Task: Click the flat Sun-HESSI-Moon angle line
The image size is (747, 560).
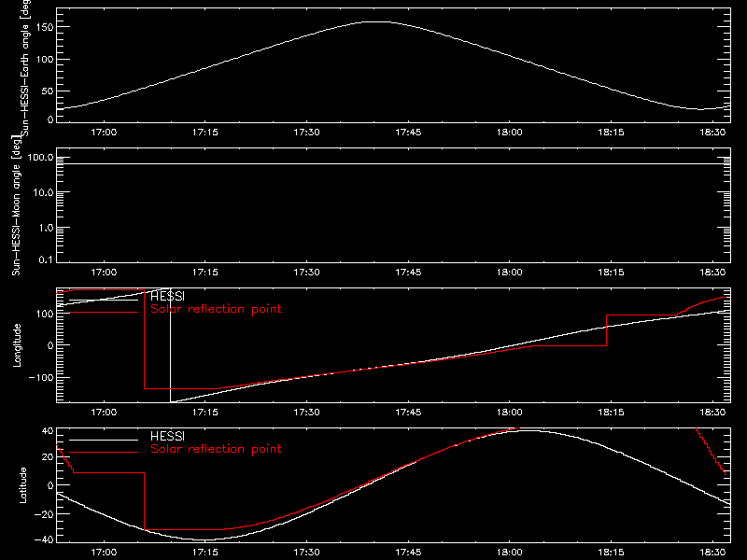Action: tap(393, 164)
